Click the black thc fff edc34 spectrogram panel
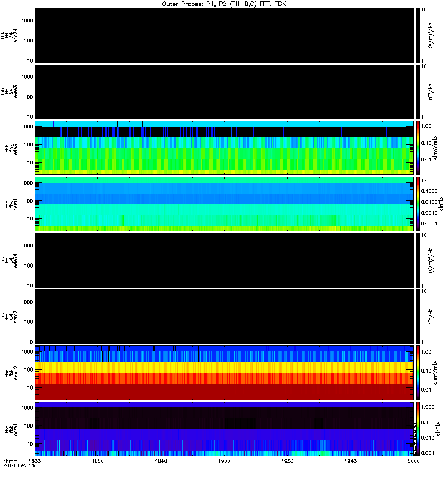Screen dimensions: 448x478 pyautogui.click(x=225, y=261)
